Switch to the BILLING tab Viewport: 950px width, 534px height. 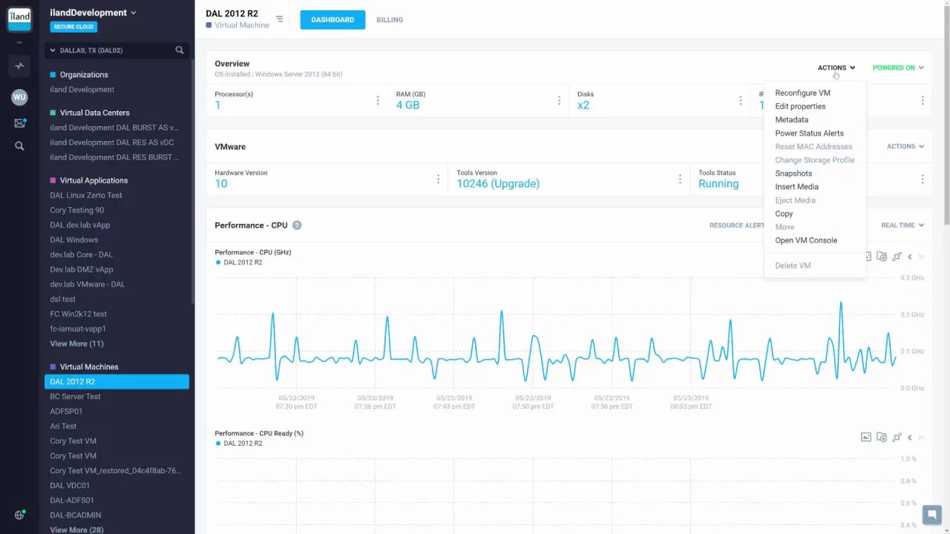coord(390,19)
